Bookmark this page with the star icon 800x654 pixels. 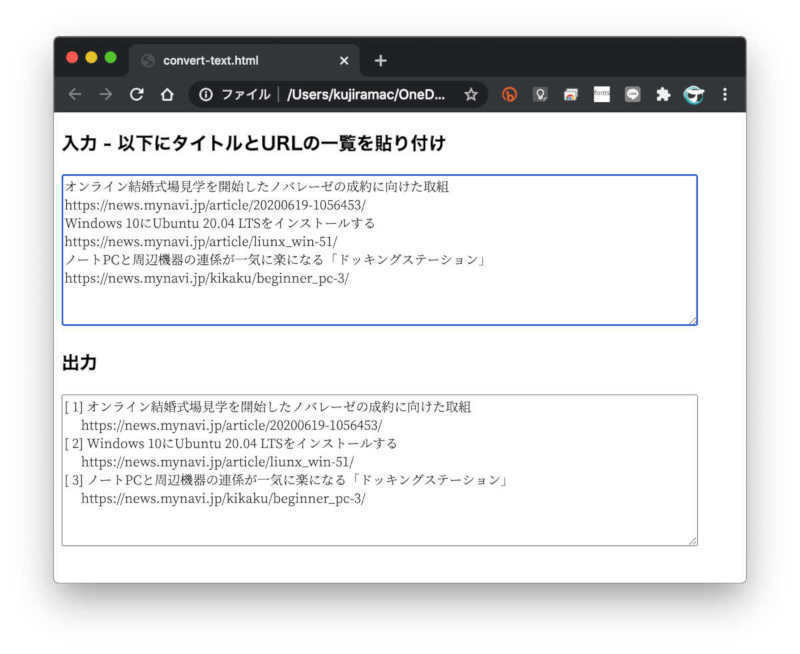(x=471, y=94)
